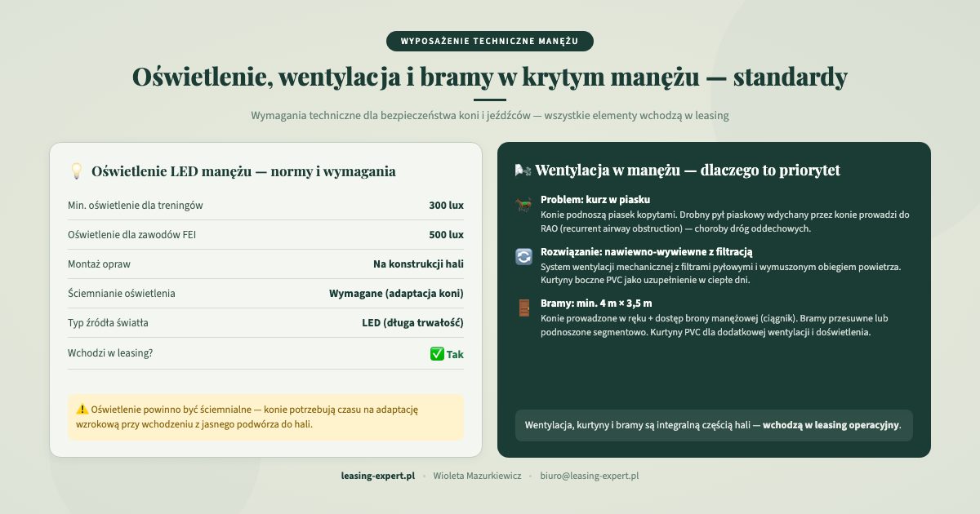Click the '500 lux' FEI competition value
This screenshot has width=980, height=514.
448,234
